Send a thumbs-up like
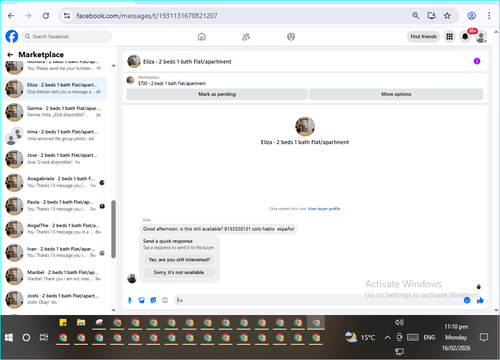Image resolution: width=500 pixels, height=360 pixels. 480,300
